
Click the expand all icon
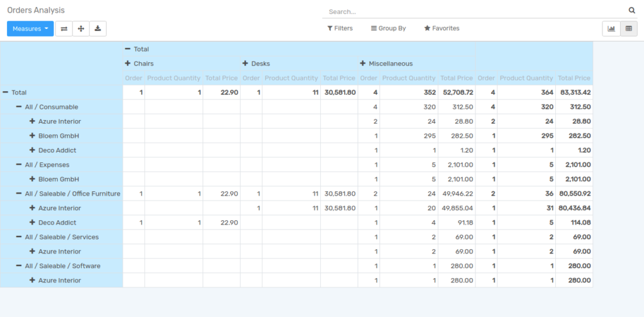point(81,29)
